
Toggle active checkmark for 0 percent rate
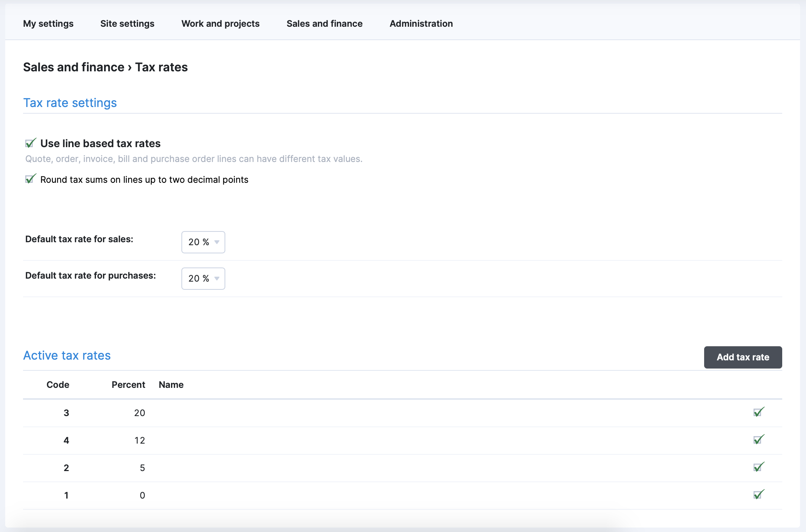tap(759, 494)
